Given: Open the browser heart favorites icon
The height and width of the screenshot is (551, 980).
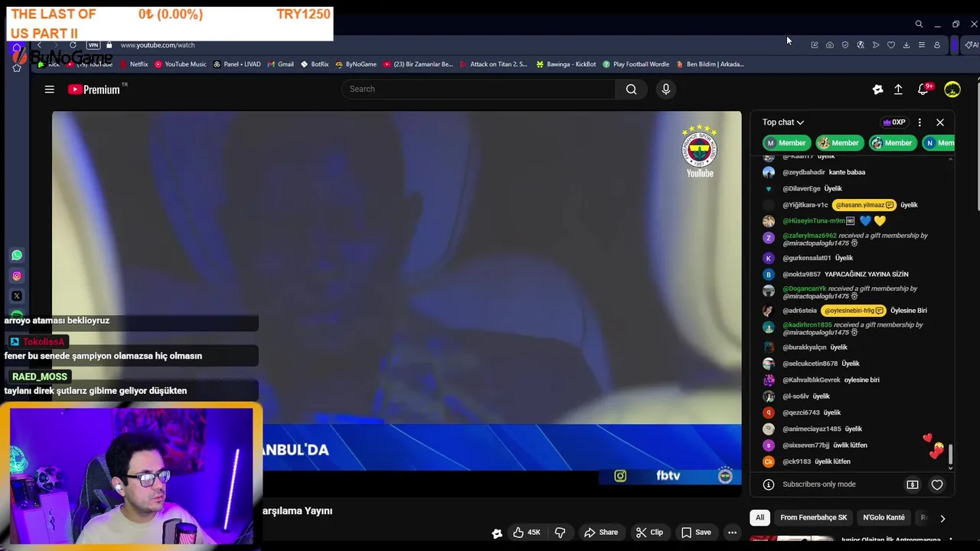Looking at the screenshot, I should [x=890, y=45].
